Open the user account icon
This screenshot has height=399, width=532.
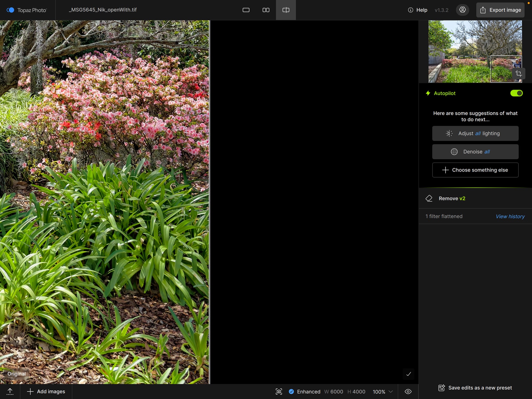(x=462, y=10)
